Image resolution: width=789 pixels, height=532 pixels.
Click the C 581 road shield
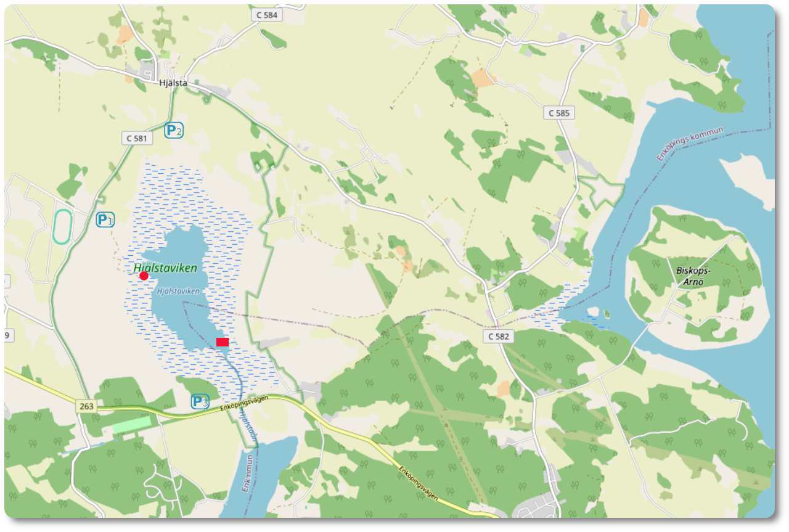[136, 138]
